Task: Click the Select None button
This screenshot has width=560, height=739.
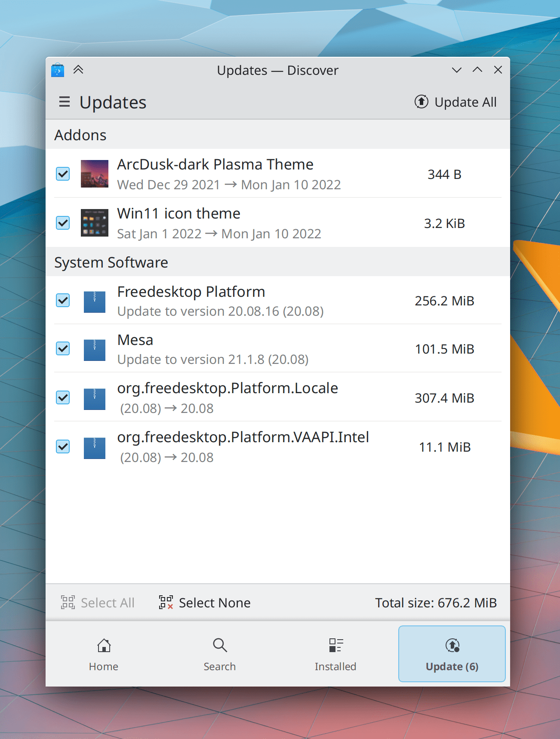Action: pos(205,603)
